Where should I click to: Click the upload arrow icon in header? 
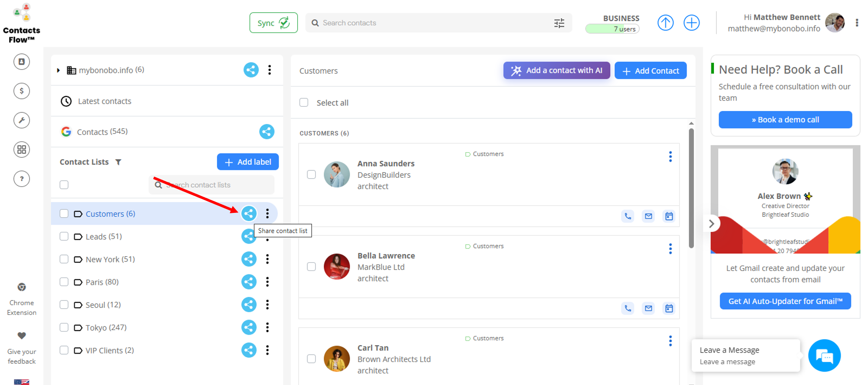[665, 23]
